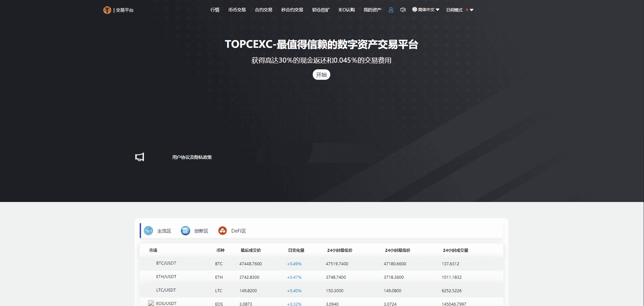644x306 pixels.
Task: Click the megaphone notice icon
Action: (x=140, y=157)
